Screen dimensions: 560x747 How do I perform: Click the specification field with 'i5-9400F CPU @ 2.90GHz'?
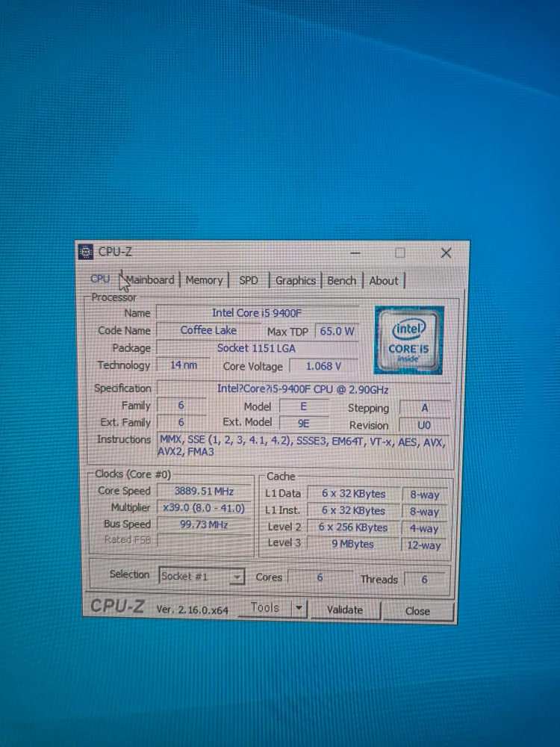(303, 389)
